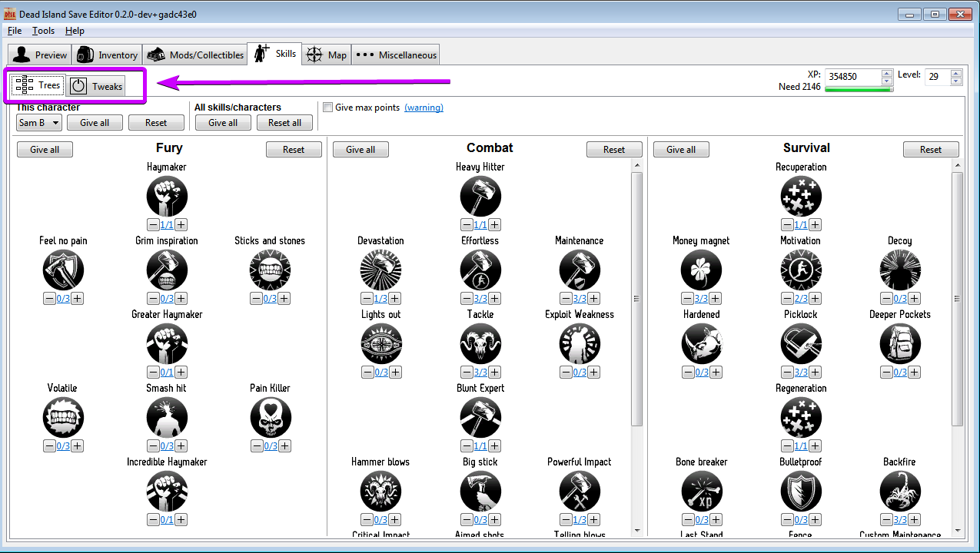
Task: Switch to the Map tab
Action: (327, 55)
